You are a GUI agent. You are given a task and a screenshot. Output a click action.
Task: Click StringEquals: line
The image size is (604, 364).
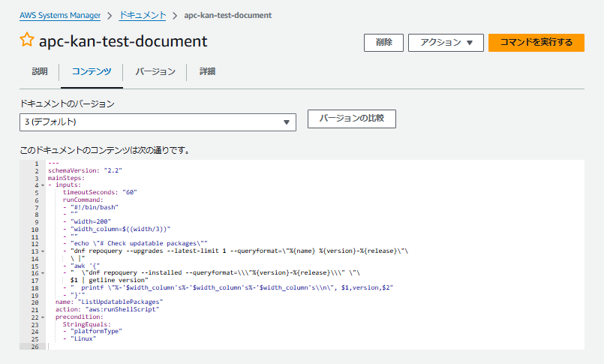click(x=87, y=324)
